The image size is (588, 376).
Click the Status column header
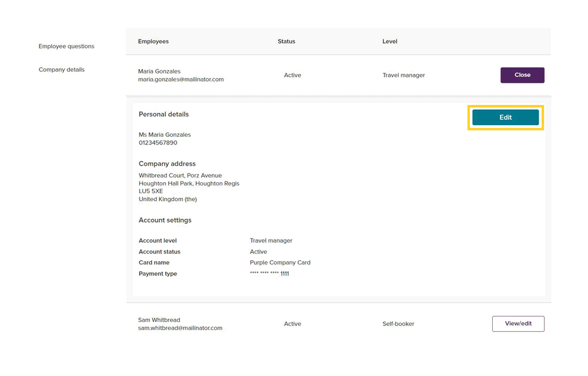click(286, 41)
